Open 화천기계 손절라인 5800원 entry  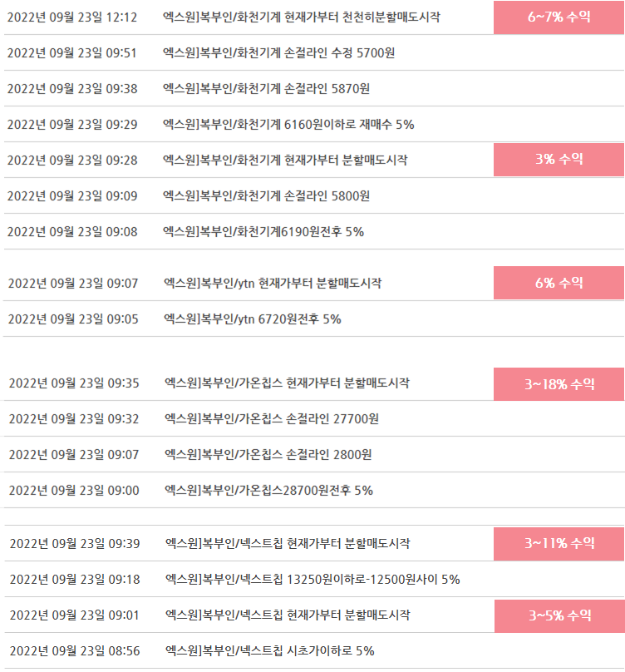(266, 196)
